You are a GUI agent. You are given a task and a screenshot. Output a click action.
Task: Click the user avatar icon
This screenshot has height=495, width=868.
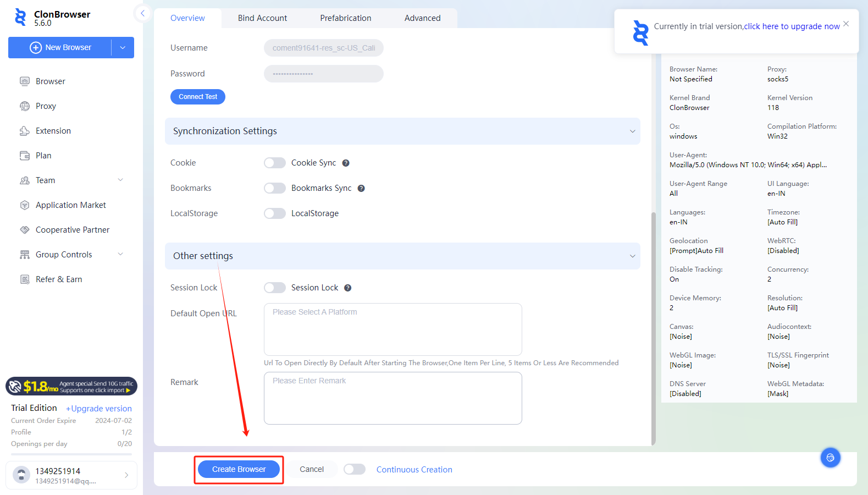point(21,475)
